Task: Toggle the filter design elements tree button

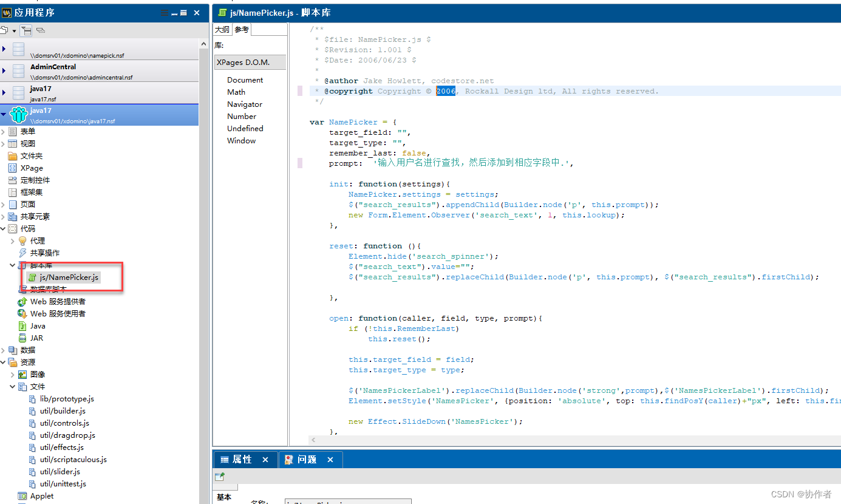Action: coord(26,30)
